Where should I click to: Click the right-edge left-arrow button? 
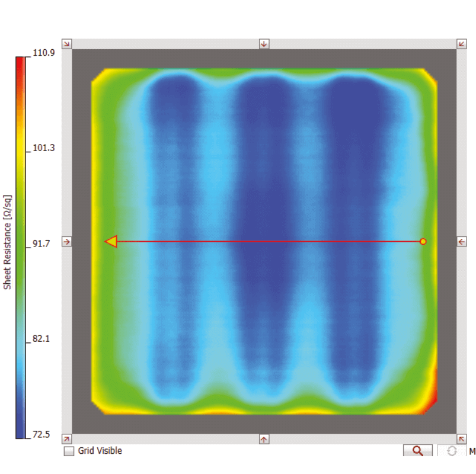tap(461, 241)
